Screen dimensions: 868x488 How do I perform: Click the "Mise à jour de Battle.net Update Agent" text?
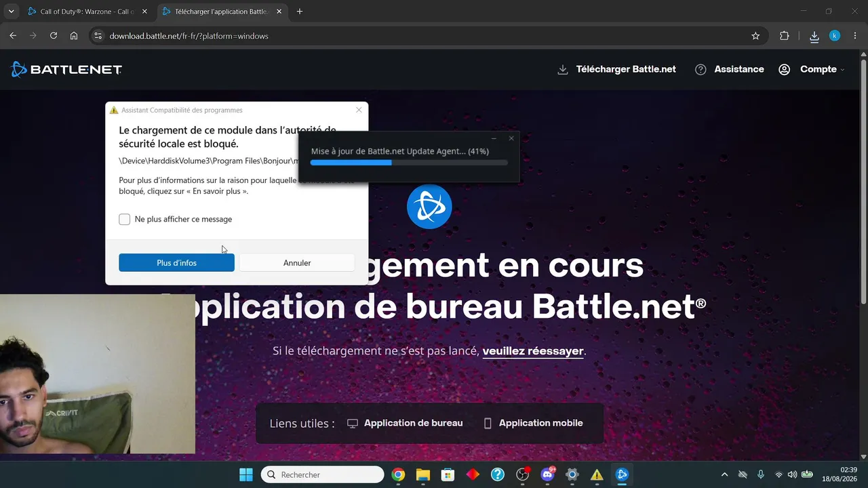tap(400, 151)
